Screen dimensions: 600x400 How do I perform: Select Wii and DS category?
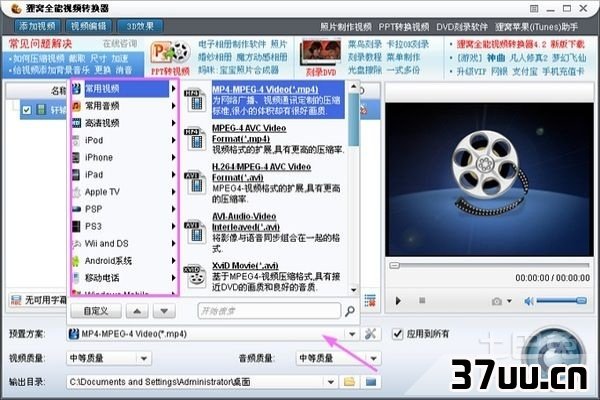click(x=120, y=243)
